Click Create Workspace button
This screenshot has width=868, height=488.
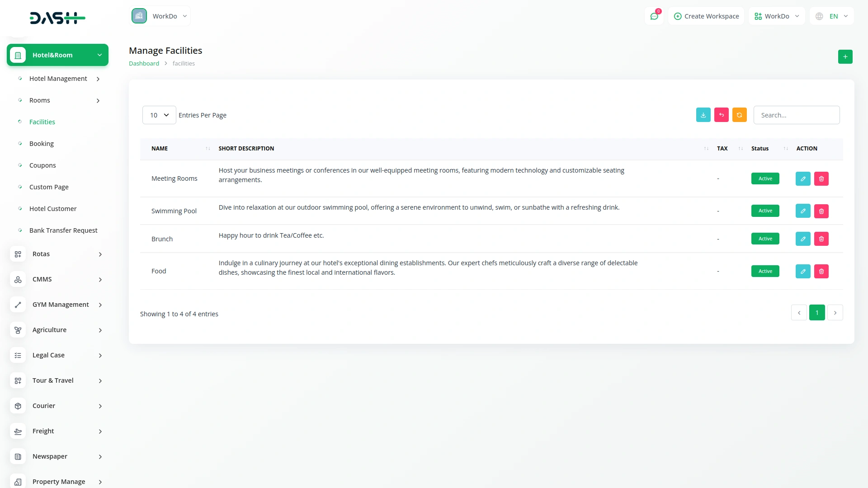(x=706, y=16)
